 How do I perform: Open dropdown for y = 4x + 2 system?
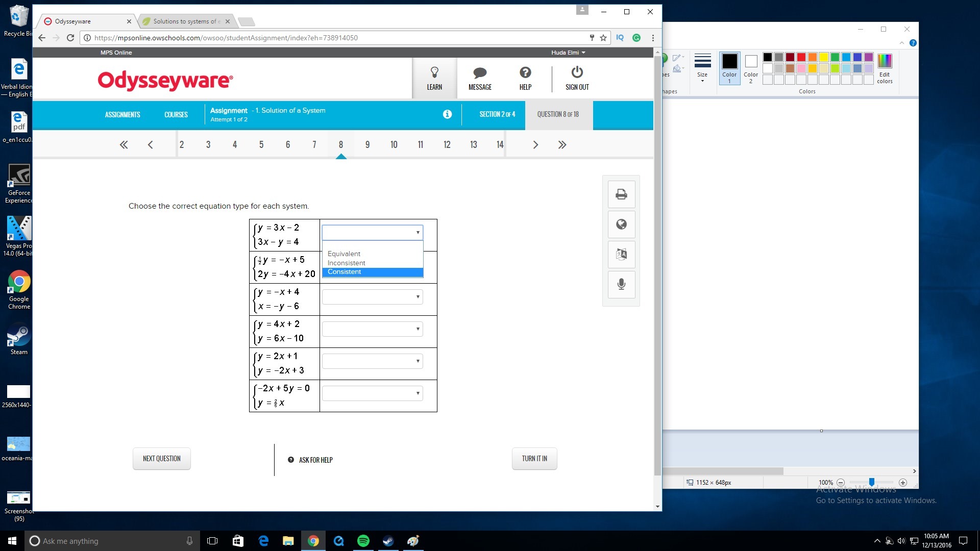pyautogui.click(x=373, y=329)
